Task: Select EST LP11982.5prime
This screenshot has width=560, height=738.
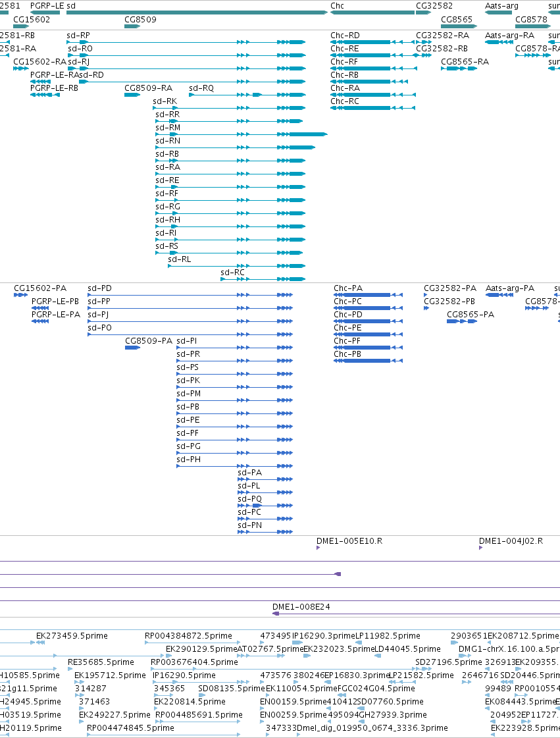Action: click(x=359, y=643)
